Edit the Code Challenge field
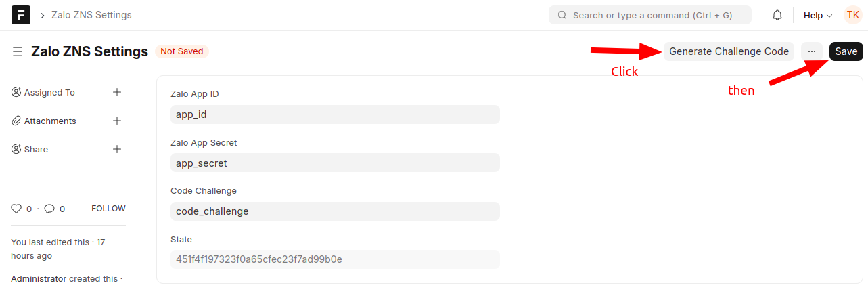868x296 pixels. click(335, 211)
